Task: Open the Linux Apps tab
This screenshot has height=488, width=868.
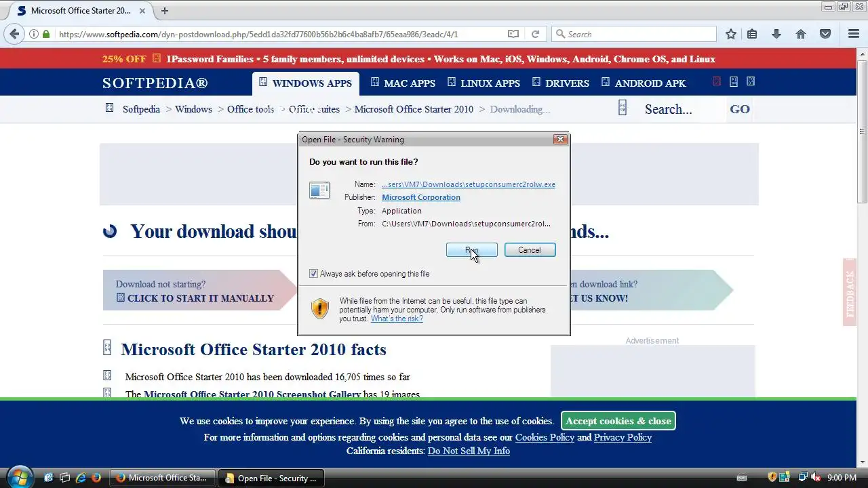Action: pos(484,83)
